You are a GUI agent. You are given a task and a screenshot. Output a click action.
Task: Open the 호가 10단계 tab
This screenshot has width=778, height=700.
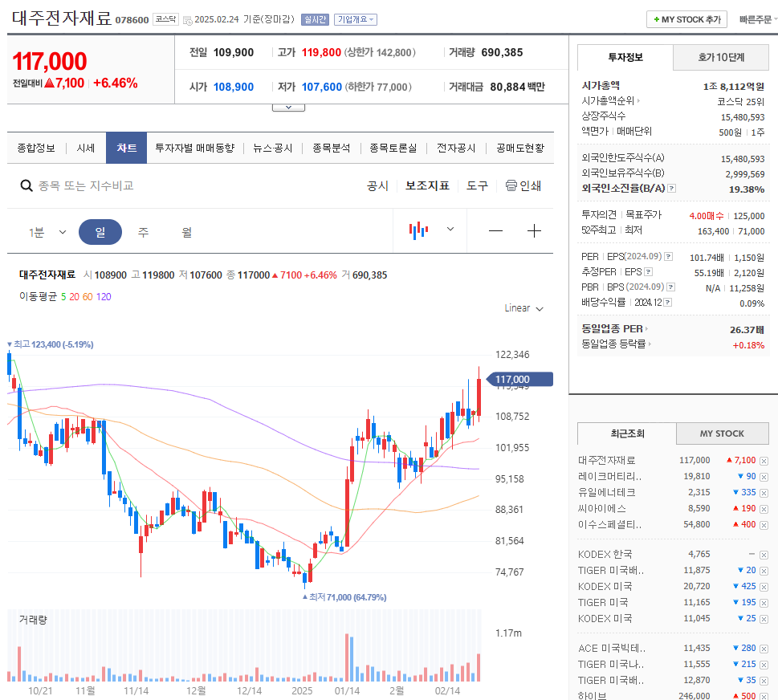click(x=721, y=58)
